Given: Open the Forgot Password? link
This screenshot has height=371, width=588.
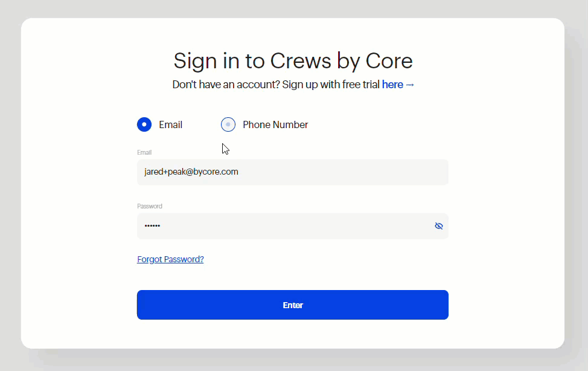Looking at the screenshot, I should point(170,259).
